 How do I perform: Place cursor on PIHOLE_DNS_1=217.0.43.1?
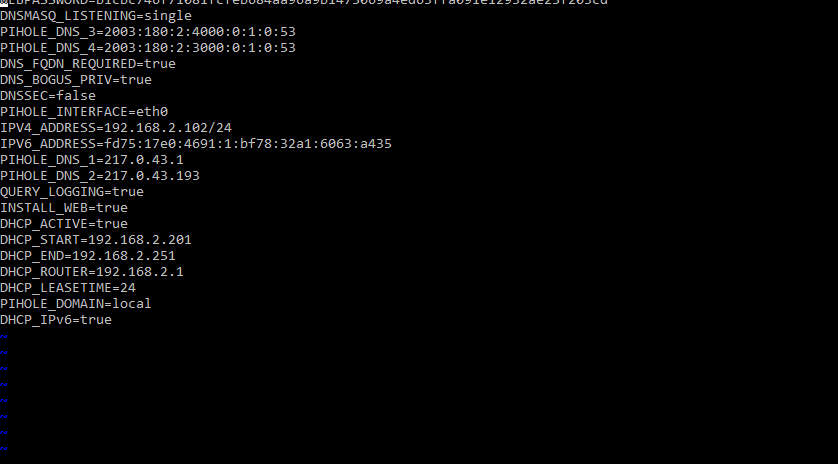[x=92, y=160]
